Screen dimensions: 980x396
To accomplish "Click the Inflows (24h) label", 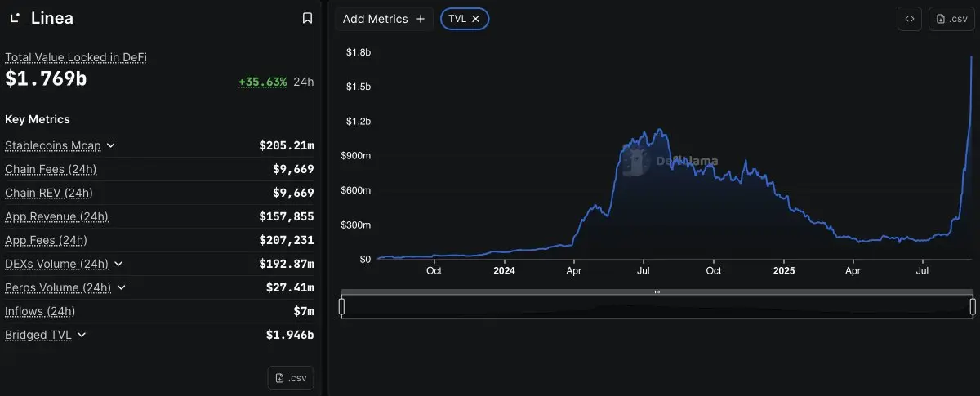I will tap(40, 311).
